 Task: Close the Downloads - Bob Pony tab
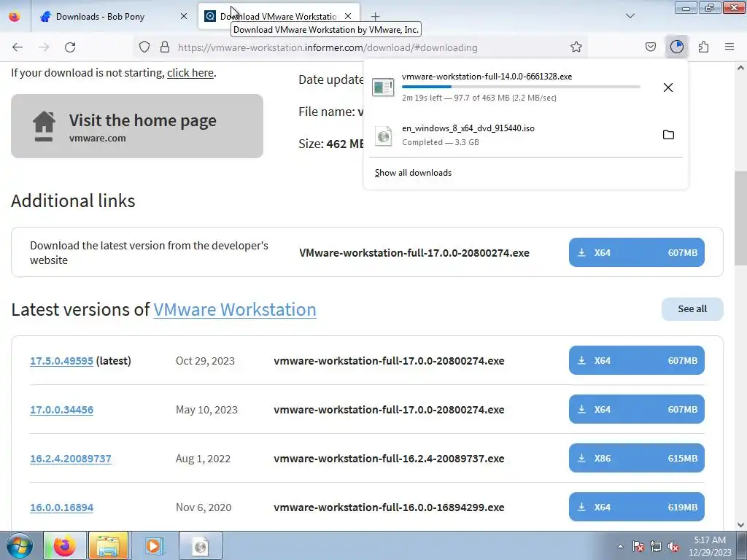184,16
